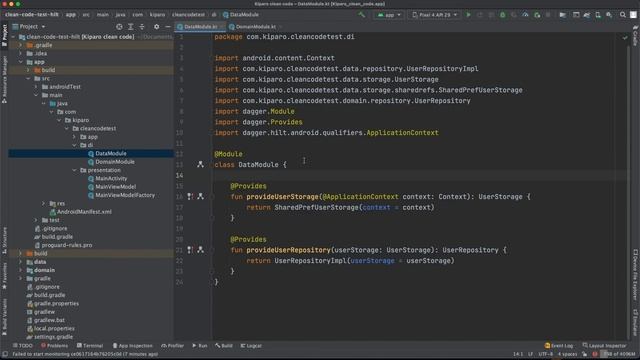The image size is (640, 360).
Task: Hide the Project tool window
Action: (168, 27)
